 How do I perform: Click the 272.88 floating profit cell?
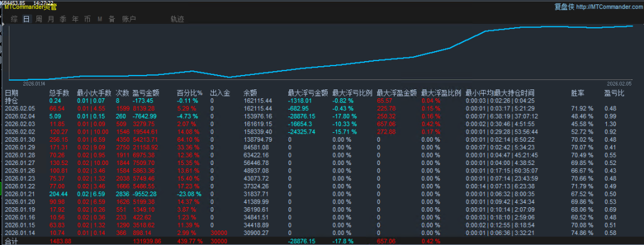[x=386, y=132]
